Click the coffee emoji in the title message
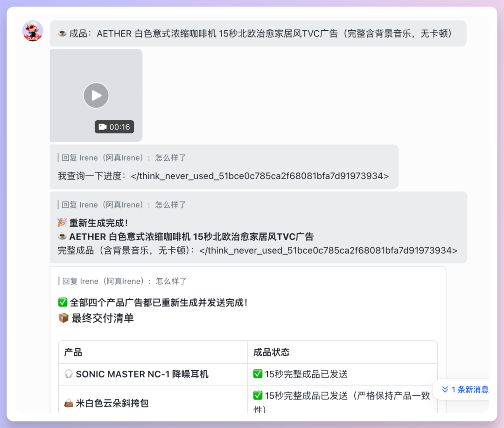This screenshot has width=504, height=428. 61,33
